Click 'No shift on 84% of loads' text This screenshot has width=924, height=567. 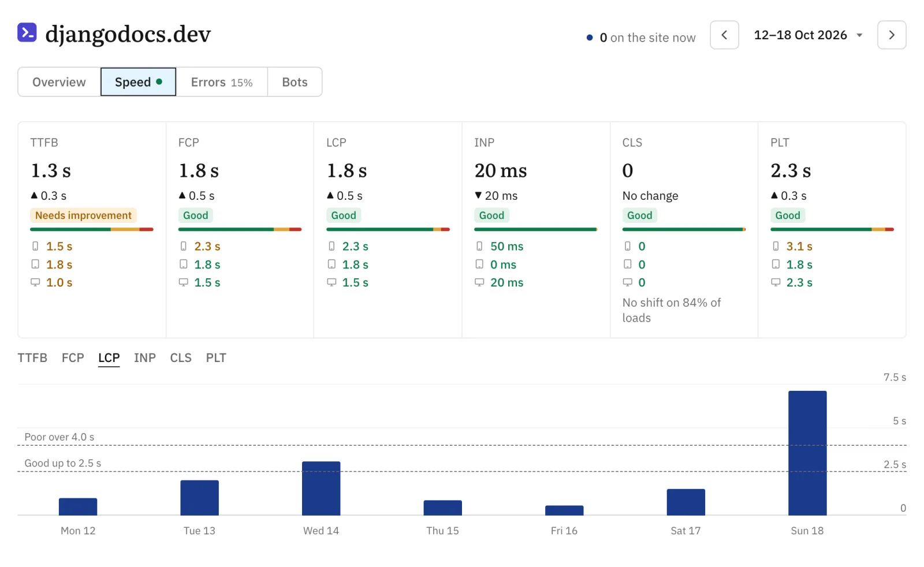point(672,310)
